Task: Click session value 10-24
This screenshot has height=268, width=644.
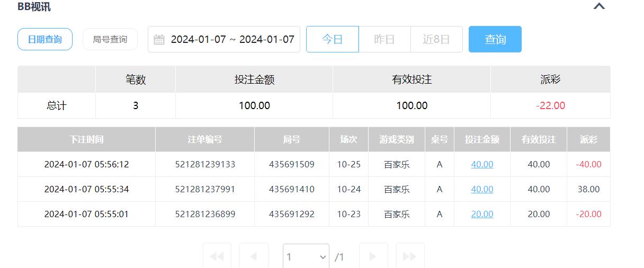Action: (348, 189)
